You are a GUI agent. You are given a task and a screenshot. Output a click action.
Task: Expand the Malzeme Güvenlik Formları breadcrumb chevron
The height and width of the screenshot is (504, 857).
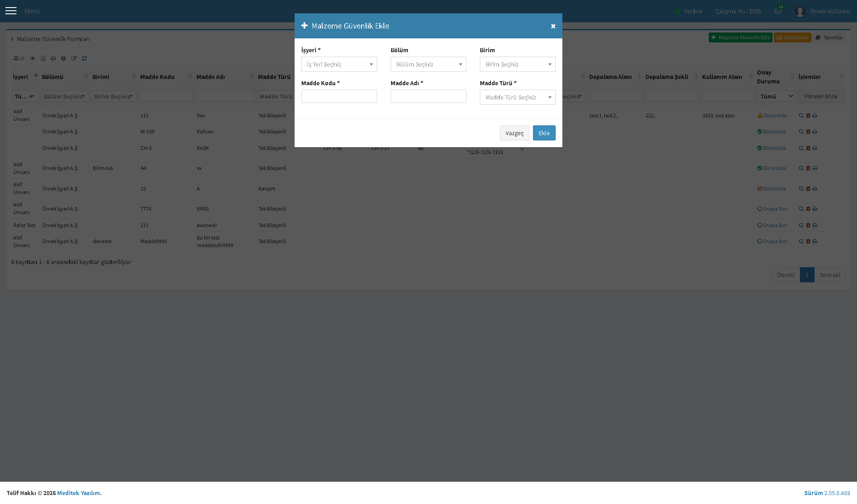[12, 39]
